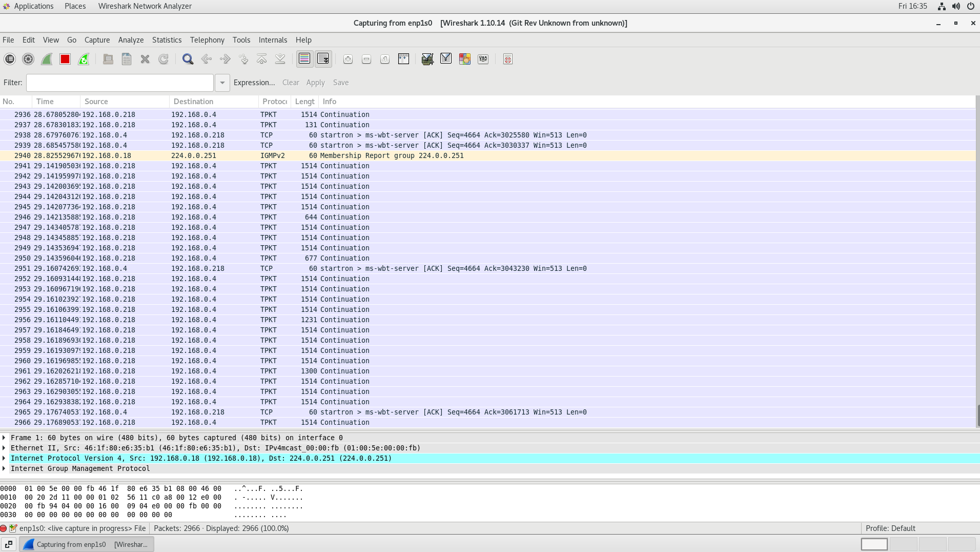Open the coloring rules editor icon
This screenshot has height=552, width=980.
coord(465,59)
